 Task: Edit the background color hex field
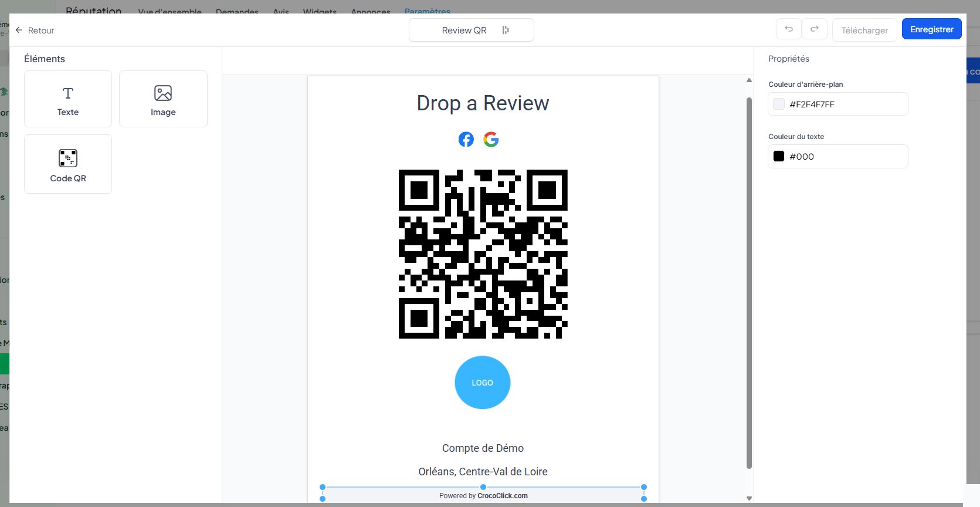point(838,104)
